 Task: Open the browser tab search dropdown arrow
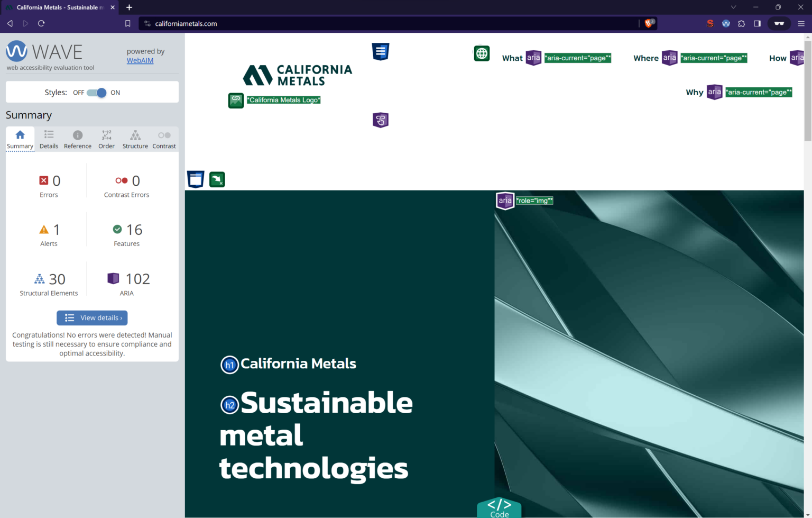point(733,7)
